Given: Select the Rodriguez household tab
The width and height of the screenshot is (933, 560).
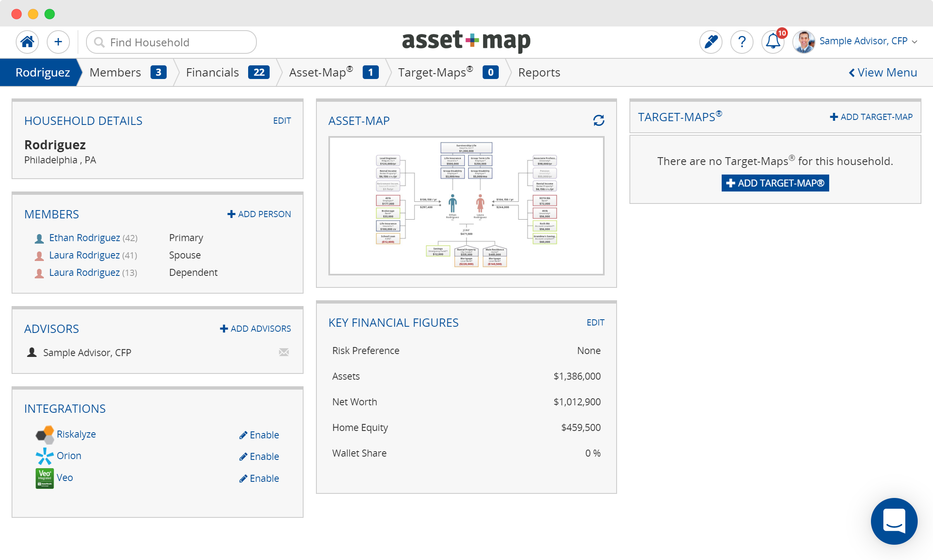Looking at the screenshot, I should pos(43,72).
